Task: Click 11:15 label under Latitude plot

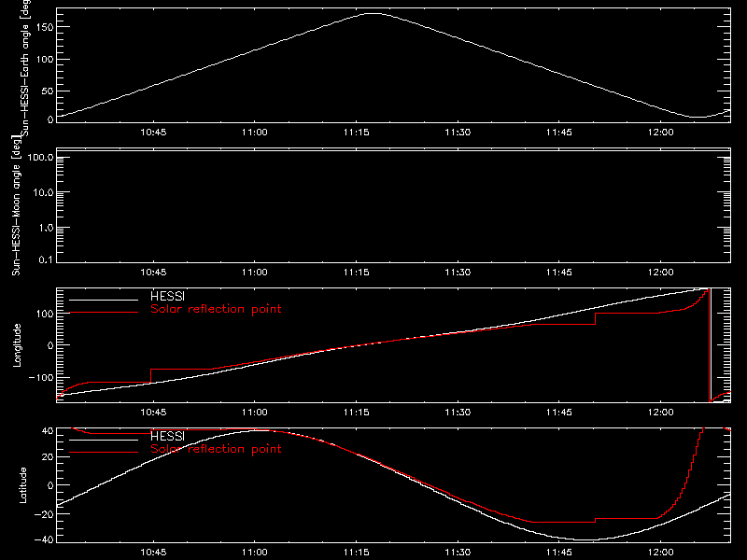Action: (357, 553)
